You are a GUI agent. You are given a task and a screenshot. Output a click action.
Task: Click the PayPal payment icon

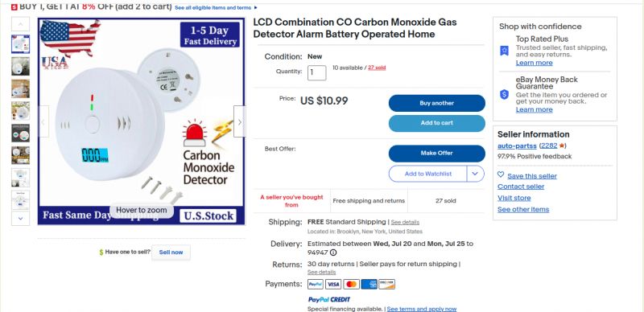pyautogui.click(x=316, y=284)
